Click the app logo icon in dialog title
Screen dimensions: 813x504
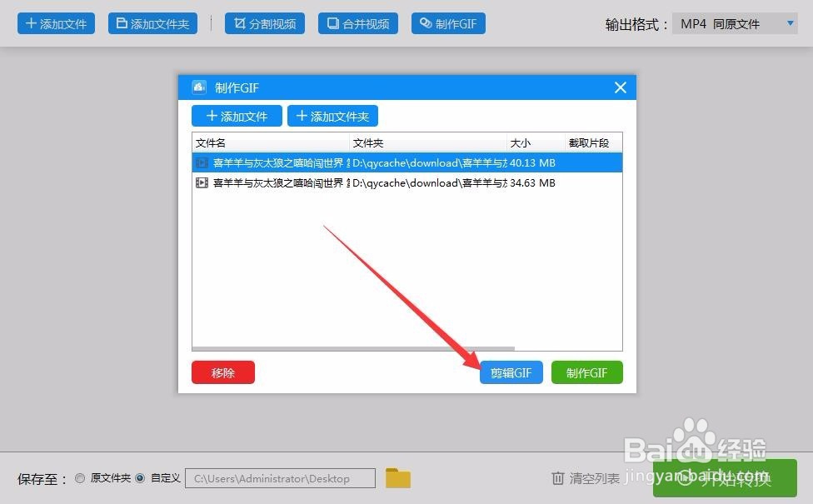click(x=199, y=87)
